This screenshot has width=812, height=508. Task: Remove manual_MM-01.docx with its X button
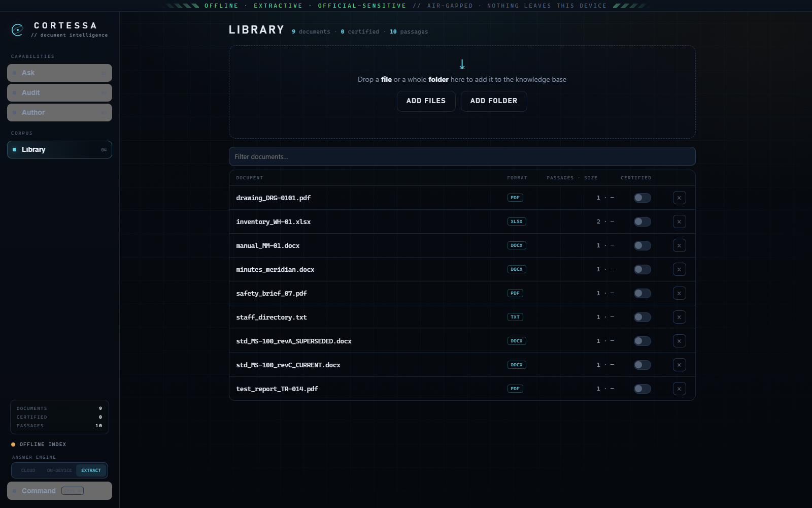pos(679,245)
